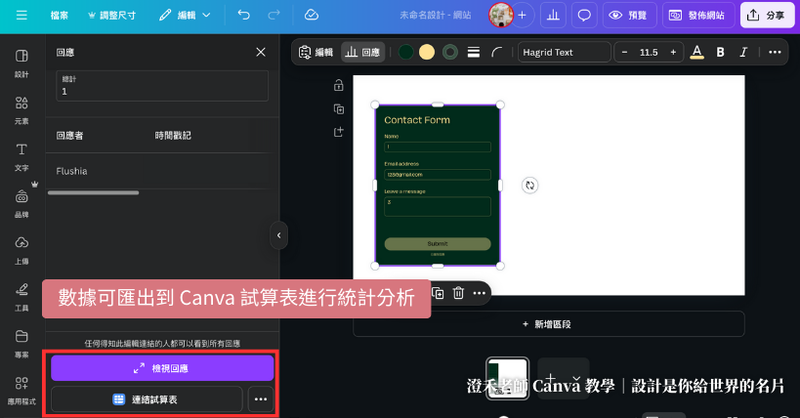The image size is (800, 418).
Task: Open the border style lines icon
Action: coord(473,52)
